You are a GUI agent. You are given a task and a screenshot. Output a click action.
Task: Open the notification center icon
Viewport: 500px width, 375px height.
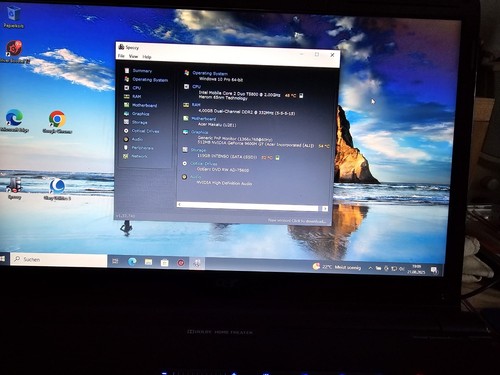434,270
